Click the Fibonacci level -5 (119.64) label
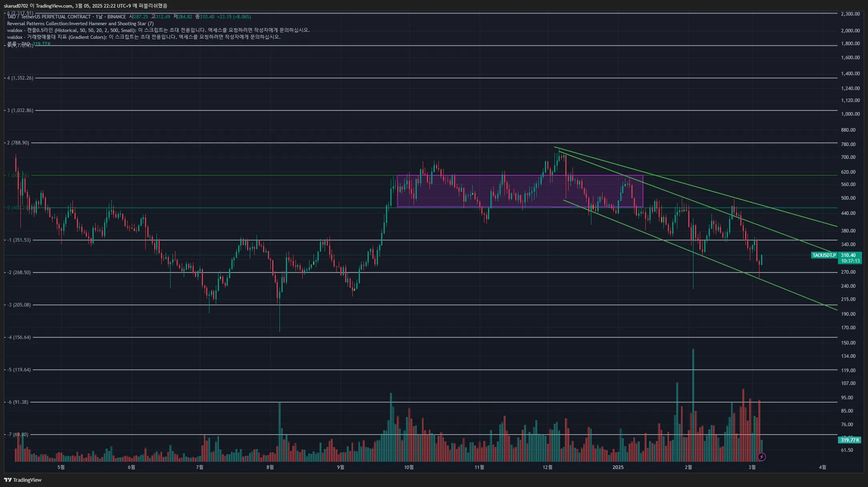This screenshot has width=868, height=487. (x=19, y=370)
